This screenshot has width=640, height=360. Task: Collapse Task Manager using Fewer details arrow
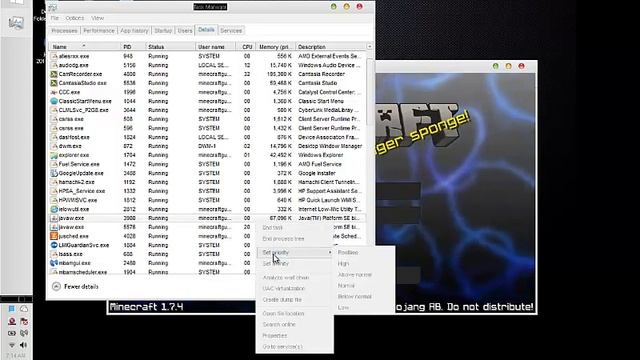(56, 287)
